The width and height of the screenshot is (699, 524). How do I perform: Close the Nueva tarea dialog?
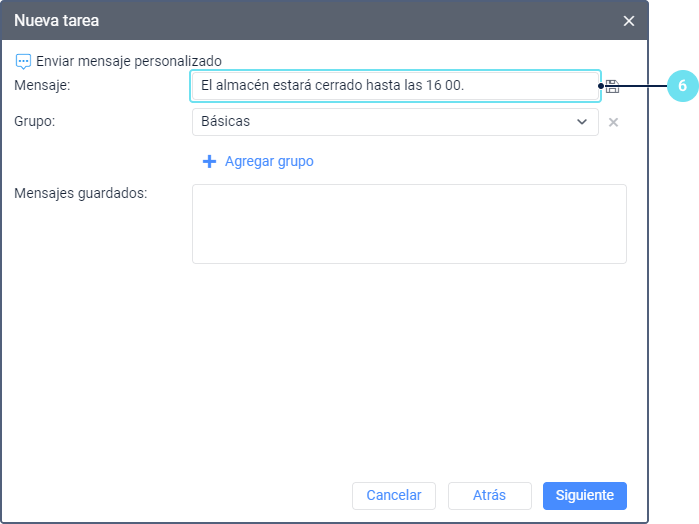click(629, 21)
